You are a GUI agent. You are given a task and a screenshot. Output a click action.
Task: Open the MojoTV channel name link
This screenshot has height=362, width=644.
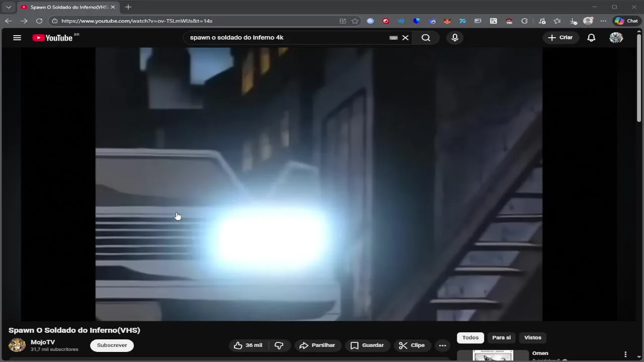[43, 342]
